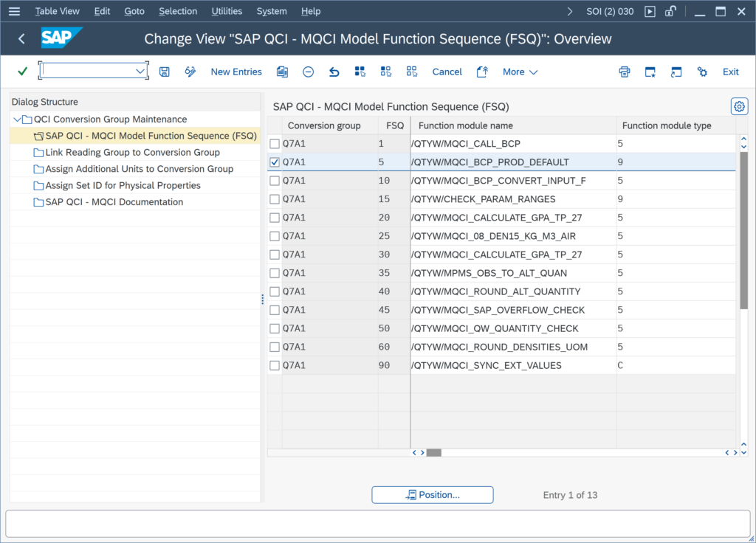Click the SAP logo

click(61, 38)
